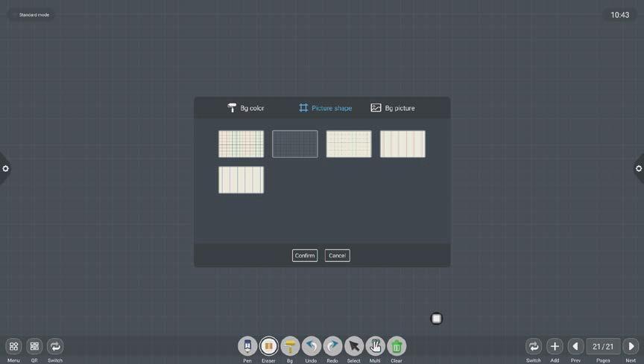Open the Menu in bottom-left corner
Image resolution: width=644 pixels, height=364 pixels.
13,346
